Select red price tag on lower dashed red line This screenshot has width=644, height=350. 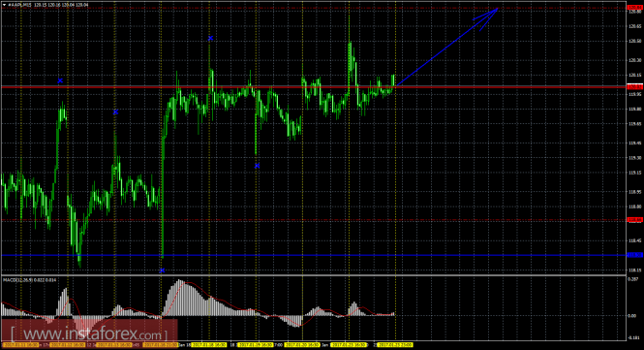click(x=635, y=220)
